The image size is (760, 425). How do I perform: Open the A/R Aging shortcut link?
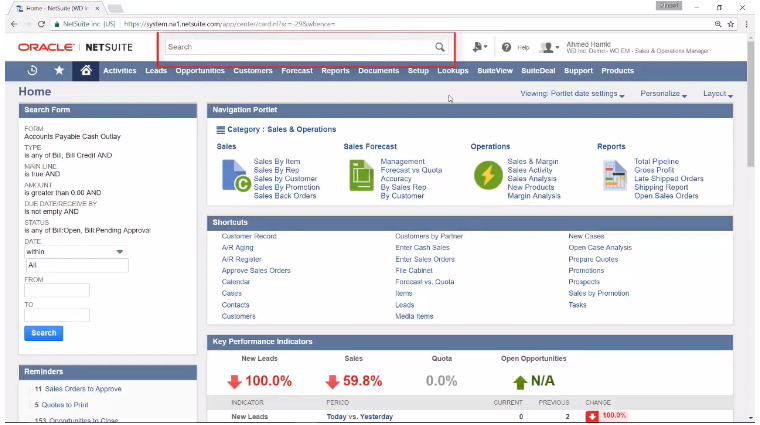pyautogui.click(x=238, y=248)
